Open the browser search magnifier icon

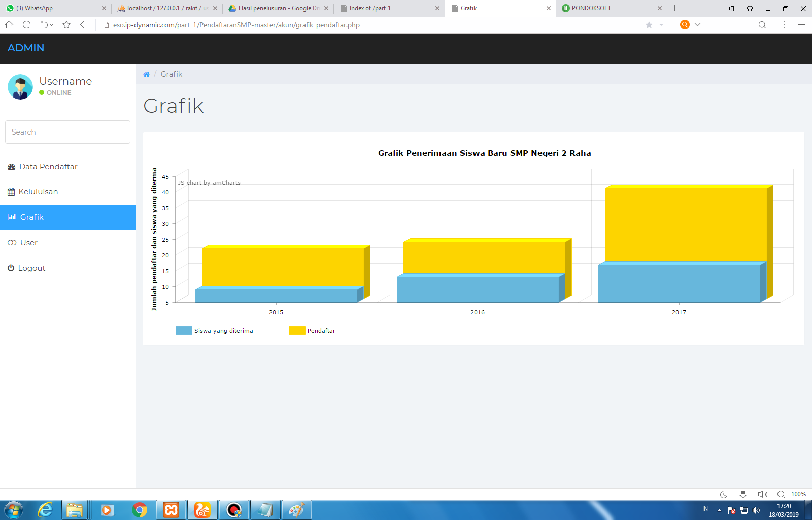click(762, 25)
